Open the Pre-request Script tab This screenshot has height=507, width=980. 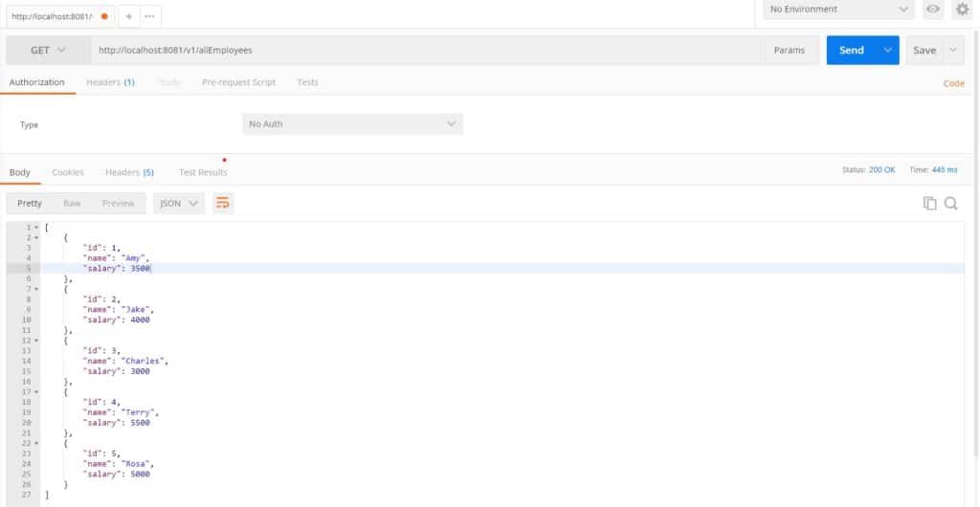(x=238, y=82)
